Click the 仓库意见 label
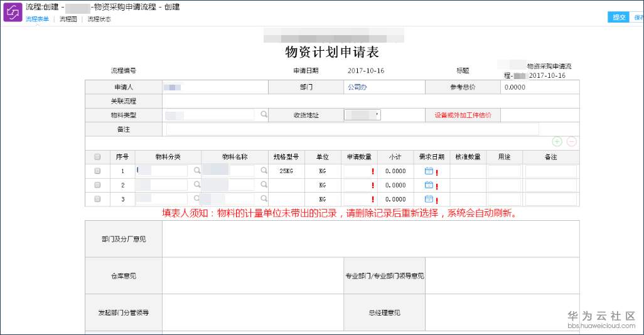The height and width of the screenshot is (335, 644). 124,276
